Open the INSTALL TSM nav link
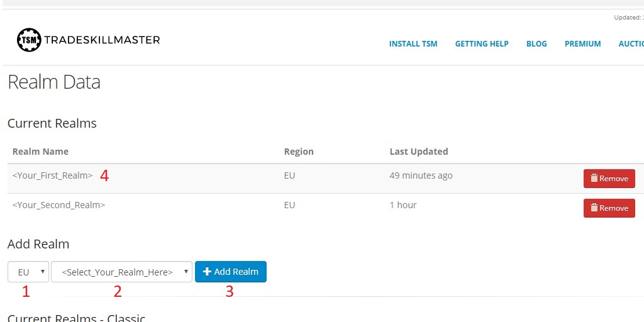The width and height of the screenshot is (644, 322). (x=413, y=44)
